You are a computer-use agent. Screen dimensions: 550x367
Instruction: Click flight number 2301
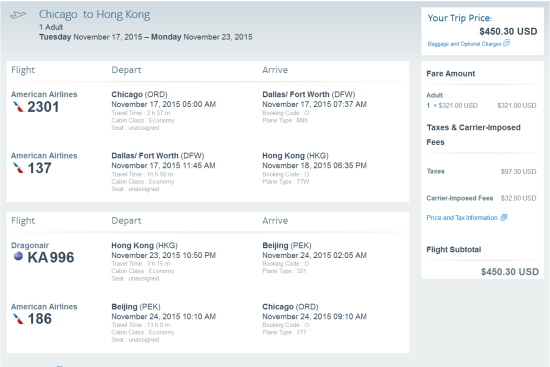click(x=43, y=107)
